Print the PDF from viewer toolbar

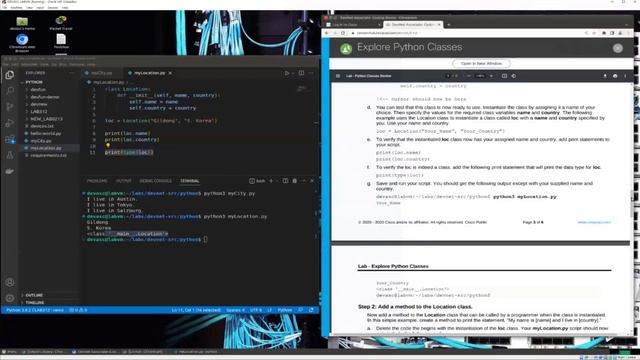615,76
